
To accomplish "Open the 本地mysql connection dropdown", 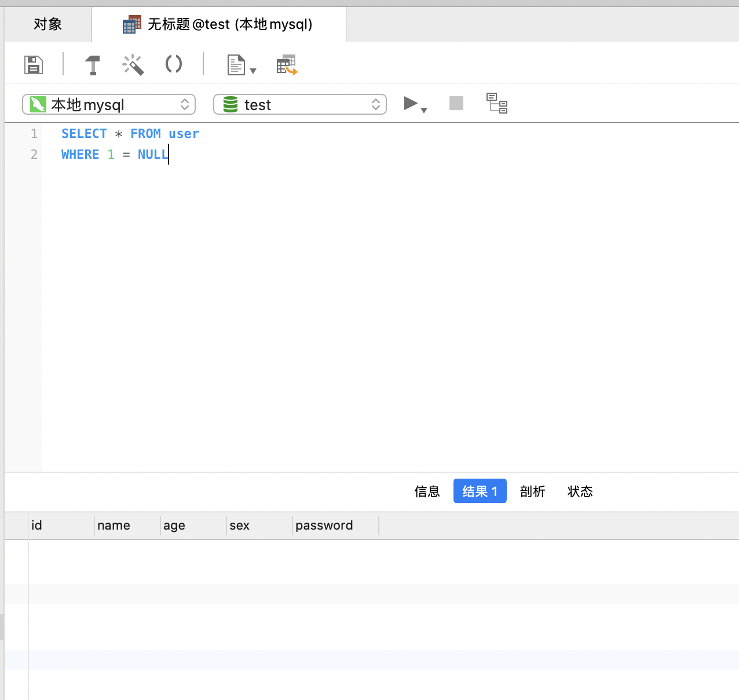I will pyautogui.click(x=109, y=104).
